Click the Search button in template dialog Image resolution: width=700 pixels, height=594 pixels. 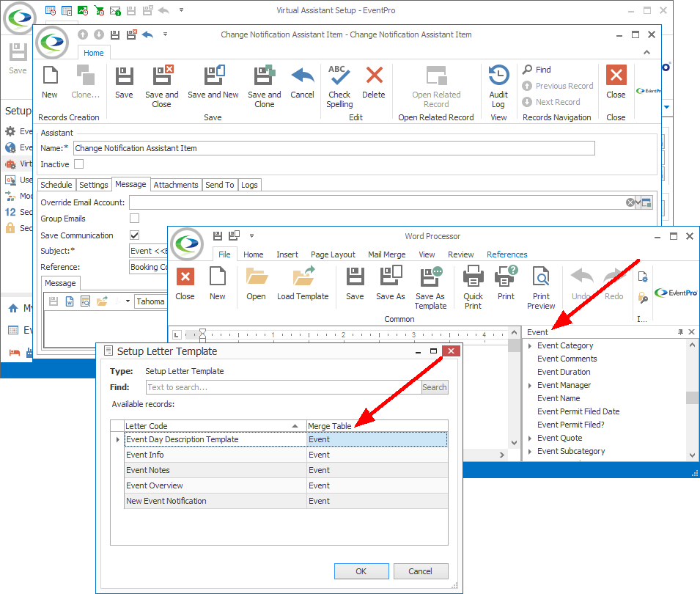pos(435,387)
